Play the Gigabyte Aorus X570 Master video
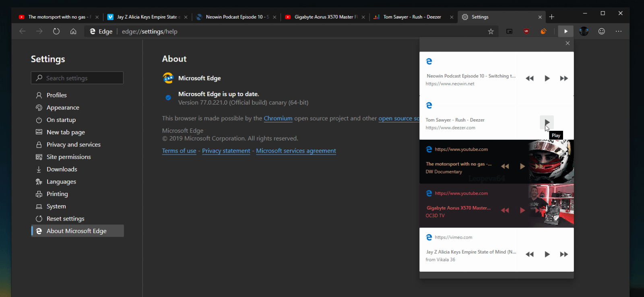Screen dimensions: 644x297 (x=522, y=210)
